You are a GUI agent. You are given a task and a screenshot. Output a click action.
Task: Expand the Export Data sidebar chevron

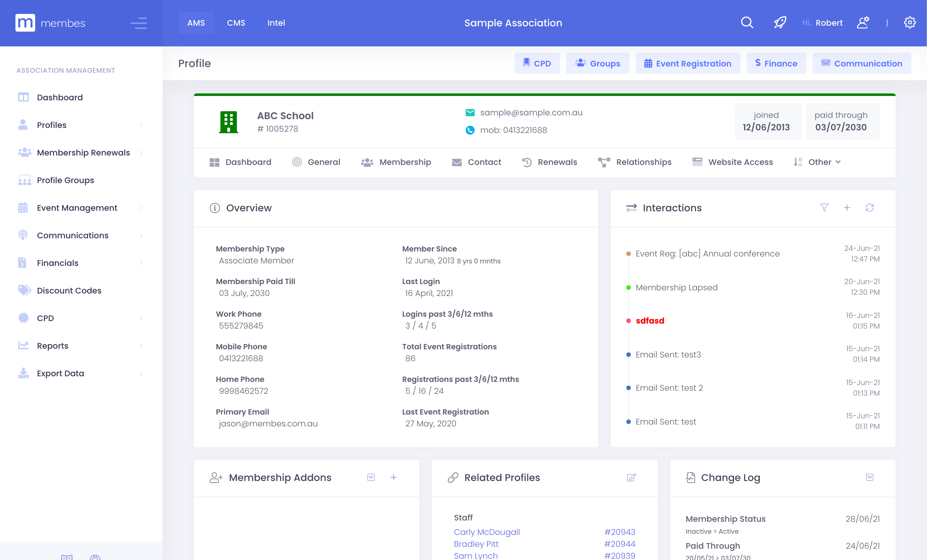click(x=141, y=373)
